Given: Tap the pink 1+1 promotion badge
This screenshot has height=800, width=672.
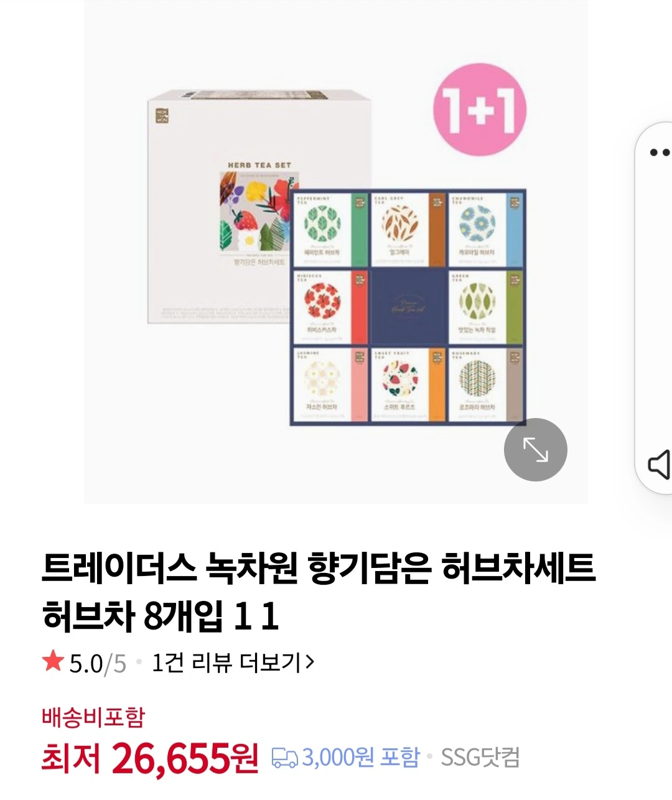Looking at the screenshot, I should click(480, 110).
